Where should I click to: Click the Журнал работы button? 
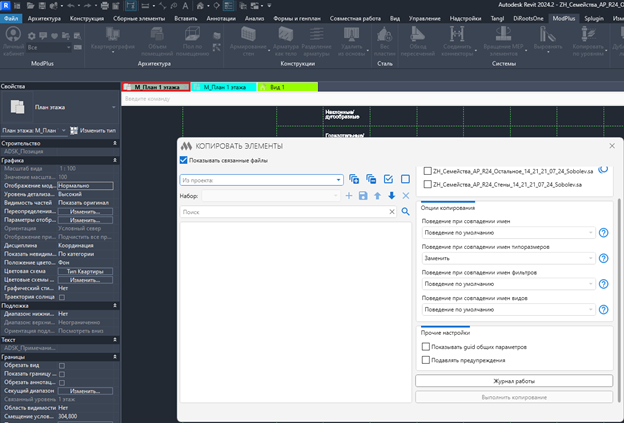[x=514, y=381]
